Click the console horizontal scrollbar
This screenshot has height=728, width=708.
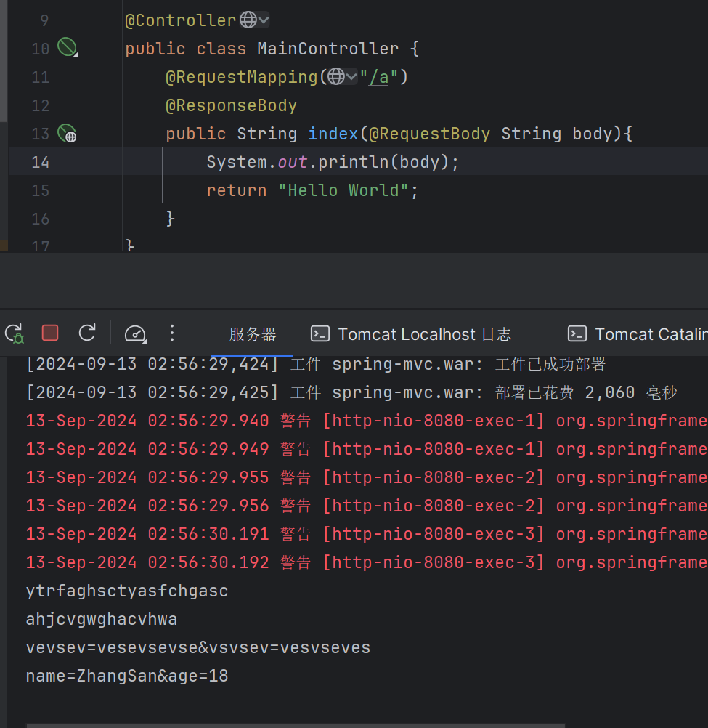pos(296,725)
